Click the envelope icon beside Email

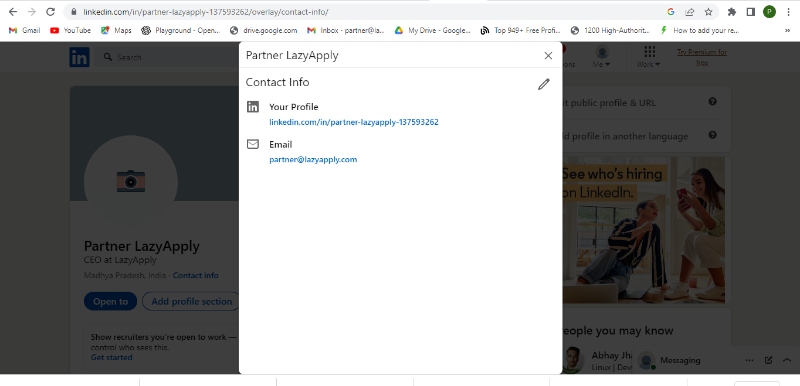253,144
